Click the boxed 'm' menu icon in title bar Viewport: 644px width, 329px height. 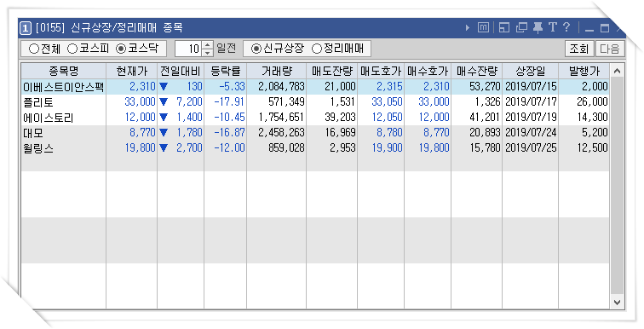pos(483,27)
